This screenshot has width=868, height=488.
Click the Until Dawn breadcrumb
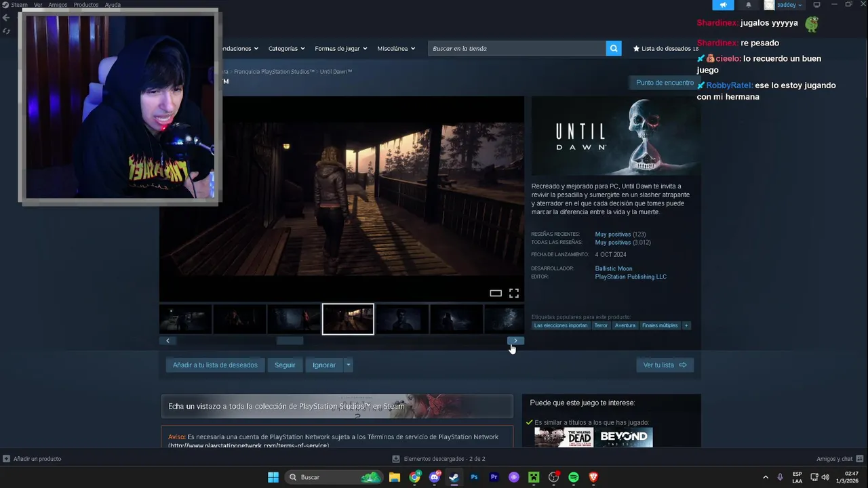coord(336,71)
